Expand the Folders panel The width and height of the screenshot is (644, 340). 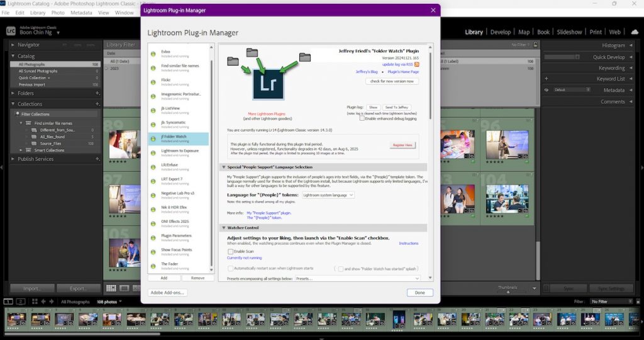coord(13,93)
